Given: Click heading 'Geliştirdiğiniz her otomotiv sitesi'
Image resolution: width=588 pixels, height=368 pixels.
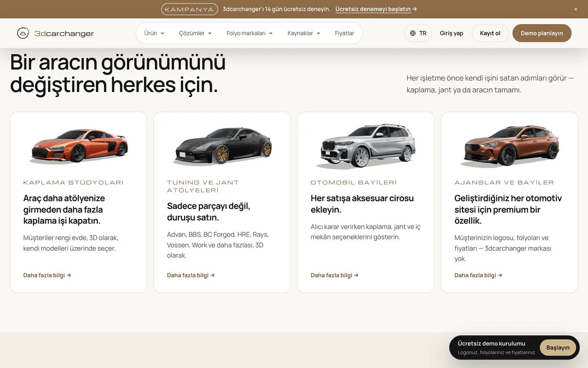Looking at the screenshot, I should (508, 209).
